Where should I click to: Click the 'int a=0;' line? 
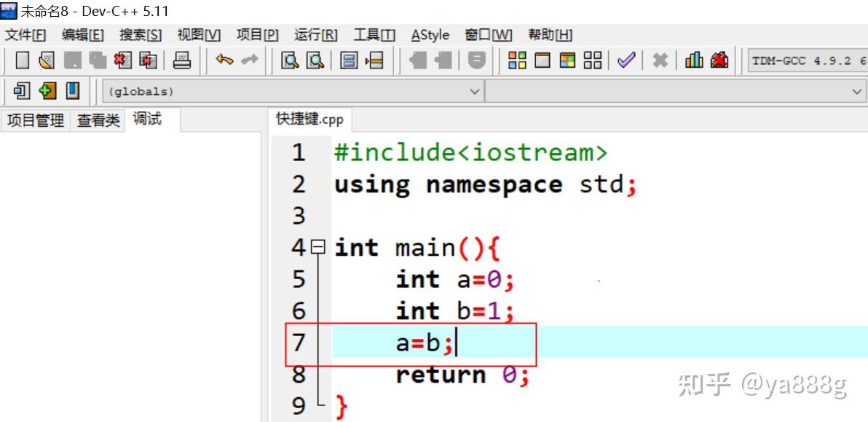tap(455, 280)
